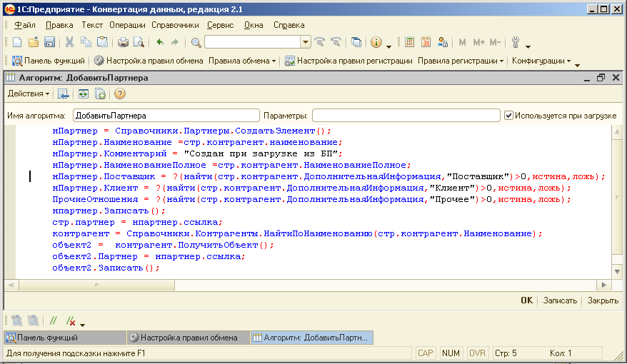Open the calculator icon
The width and height of the screenshot is (627, 364).
(409, 42)
